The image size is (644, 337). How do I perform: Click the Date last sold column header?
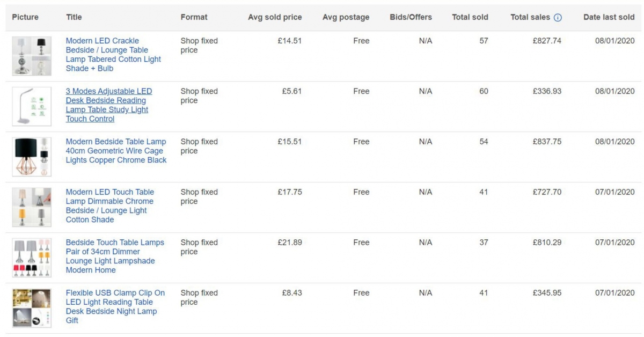pos(609,17)
